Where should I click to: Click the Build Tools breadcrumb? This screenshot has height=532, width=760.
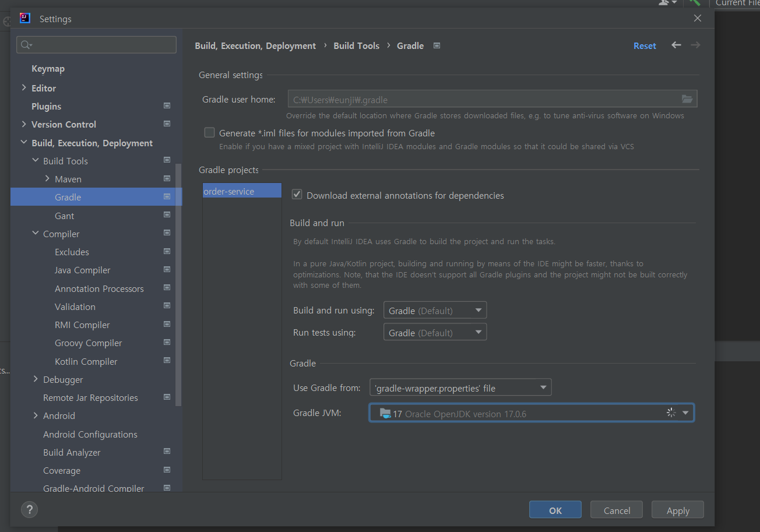point(356,45)
